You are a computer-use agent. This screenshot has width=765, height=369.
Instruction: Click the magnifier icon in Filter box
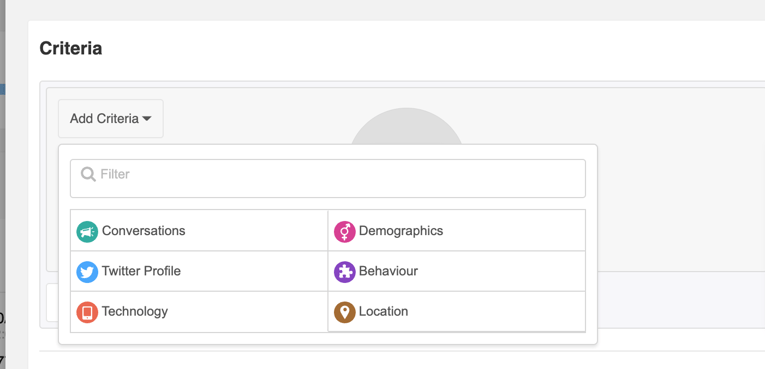pos(88,174)
